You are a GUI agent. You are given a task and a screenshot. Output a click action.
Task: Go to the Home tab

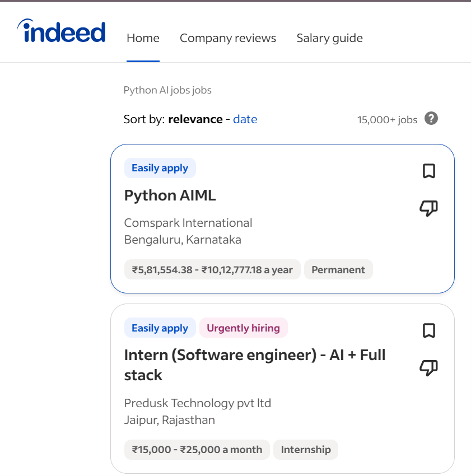[143, 38]
